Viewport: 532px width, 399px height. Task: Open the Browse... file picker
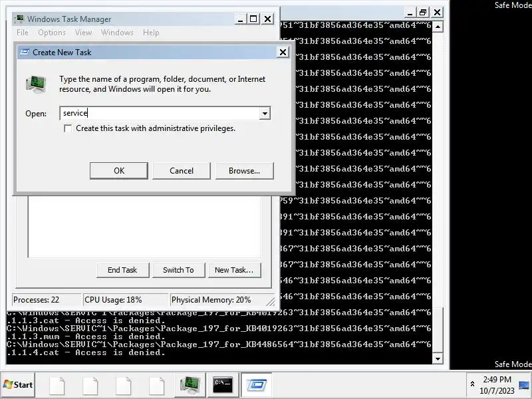click(244, 171)
